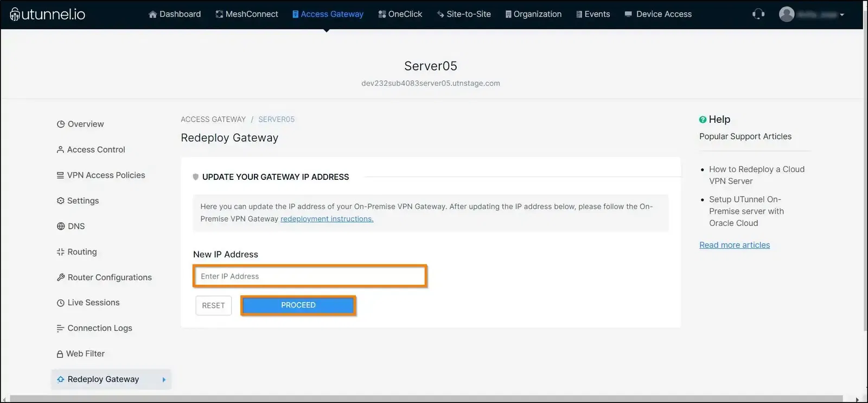Click the horizontal scrollbar at bottom
868x403 pixels.
426,399
